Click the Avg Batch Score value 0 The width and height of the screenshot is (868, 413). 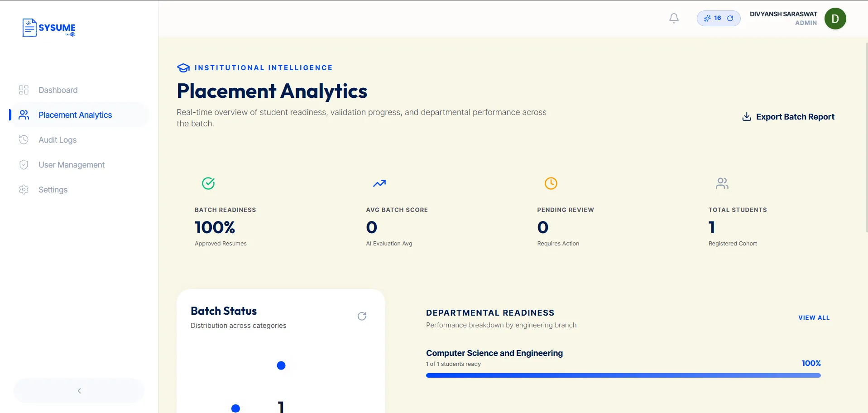tap(372, 227)
